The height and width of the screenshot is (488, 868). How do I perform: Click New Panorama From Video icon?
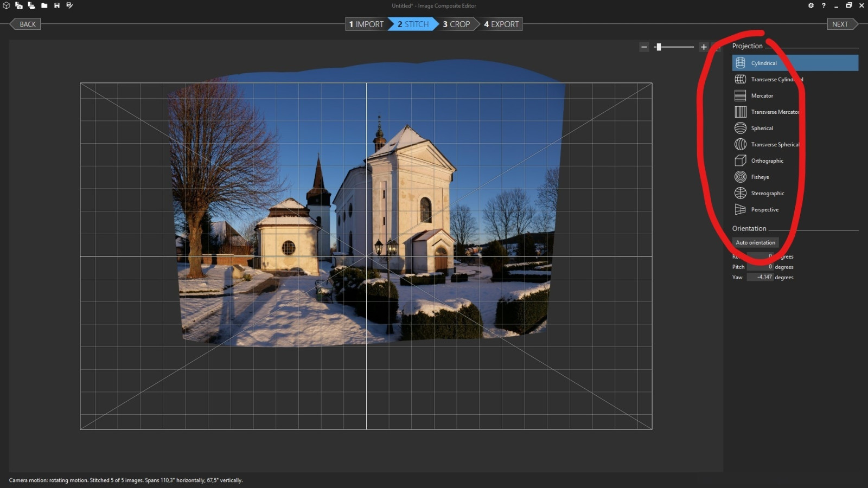(x=31, y=5)
